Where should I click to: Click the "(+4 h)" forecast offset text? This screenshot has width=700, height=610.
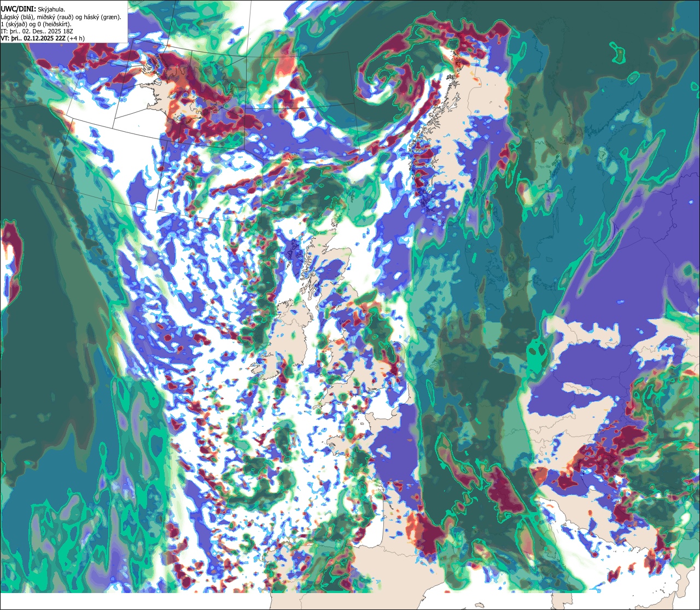point(76,39)
